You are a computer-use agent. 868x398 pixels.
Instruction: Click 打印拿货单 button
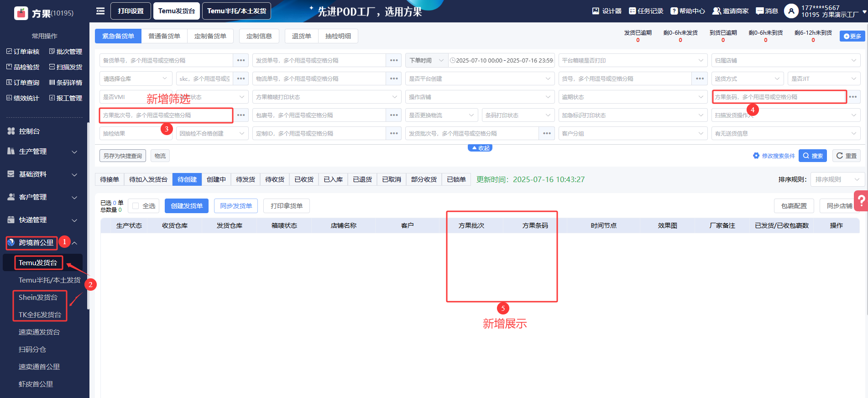tap(287, 206)
